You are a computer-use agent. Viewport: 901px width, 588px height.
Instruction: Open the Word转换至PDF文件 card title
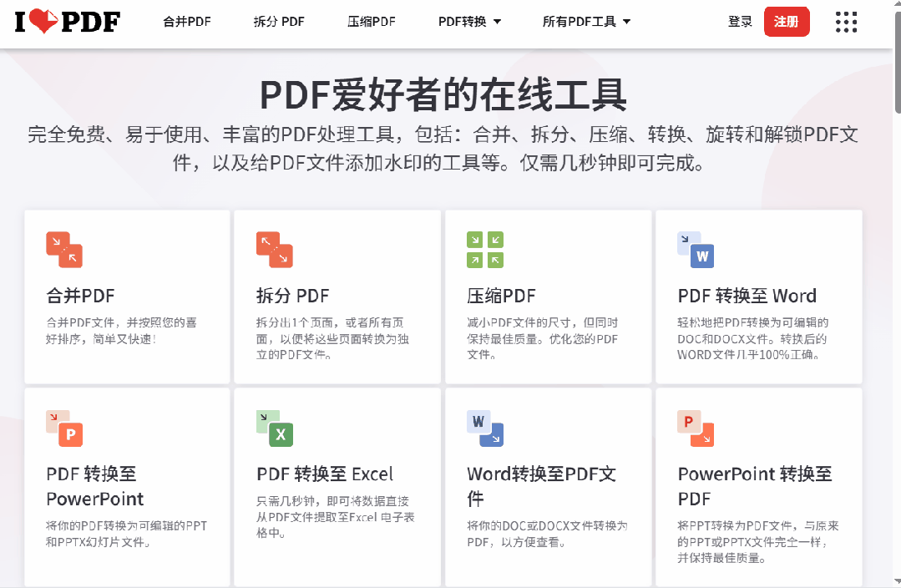point(541,486)
